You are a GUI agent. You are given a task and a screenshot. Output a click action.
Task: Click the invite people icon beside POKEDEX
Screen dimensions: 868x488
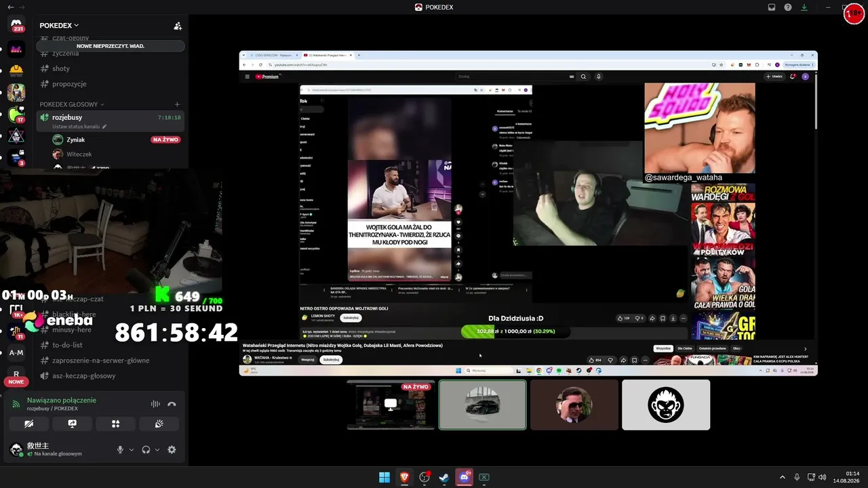178,26
